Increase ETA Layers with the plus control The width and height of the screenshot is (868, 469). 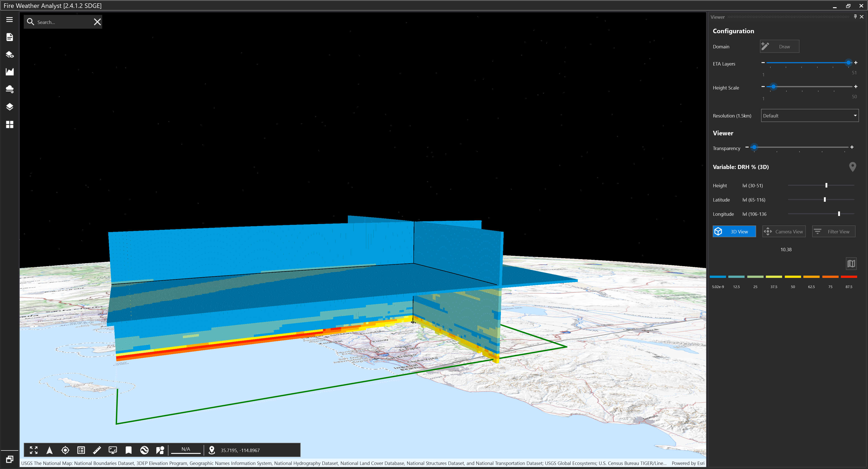coord(856,63)
